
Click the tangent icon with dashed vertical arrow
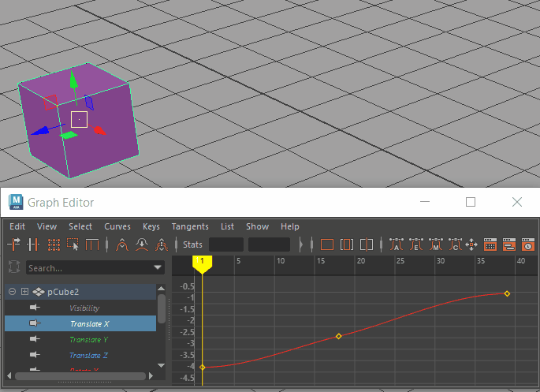(161, 245)
